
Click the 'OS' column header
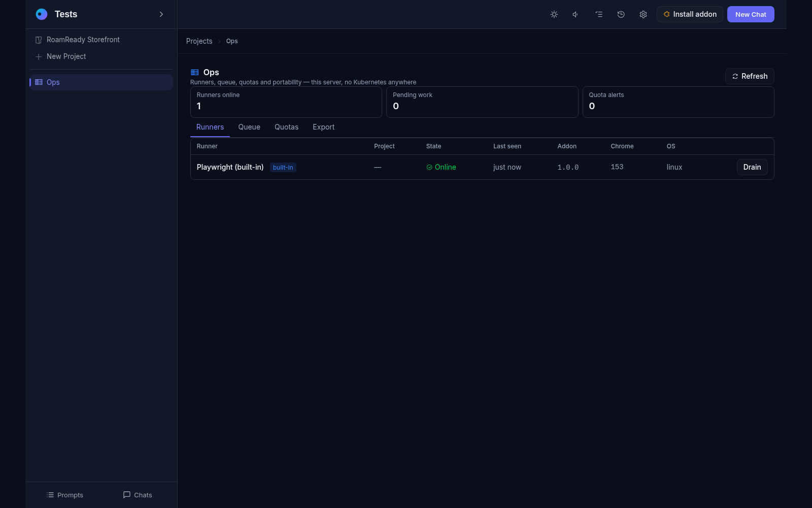[671, 146]
